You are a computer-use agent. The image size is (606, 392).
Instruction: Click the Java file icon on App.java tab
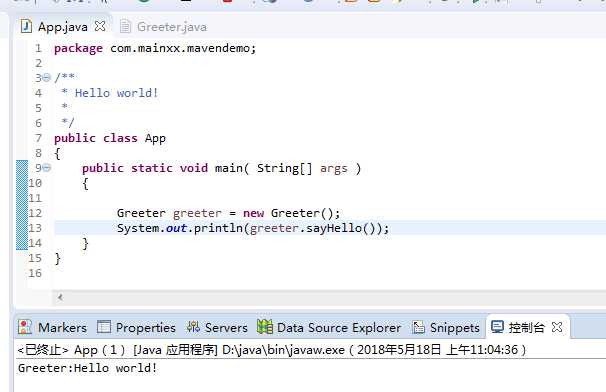click(26, 26)
